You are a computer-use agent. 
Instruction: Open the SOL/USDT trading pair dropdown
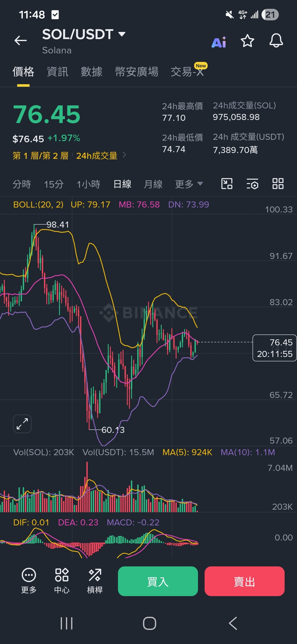pos(84,34)
